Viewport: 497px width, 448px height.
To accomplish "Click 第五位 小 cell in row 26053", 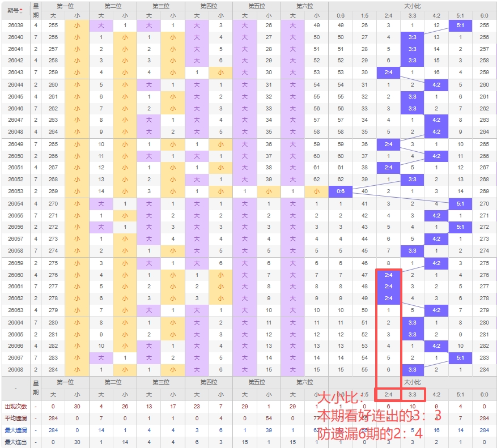I will point(269,191).
